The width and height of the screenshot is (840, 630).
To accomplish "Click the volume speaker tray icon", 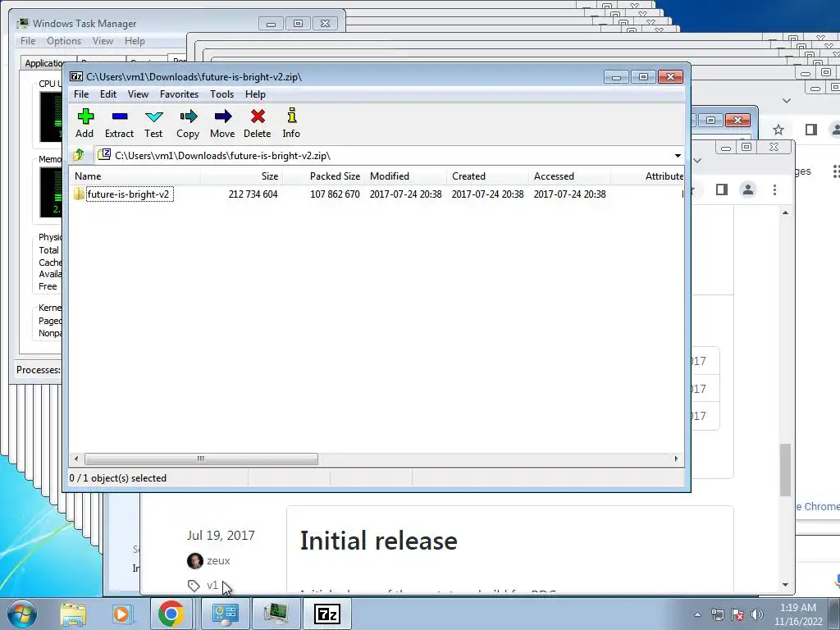I will (x=757, y=614).
